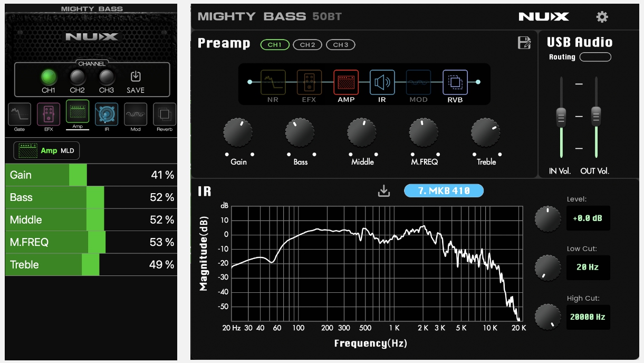The image size is (644, 363).
Task: Open the Mod effect block
Action: 136,114
